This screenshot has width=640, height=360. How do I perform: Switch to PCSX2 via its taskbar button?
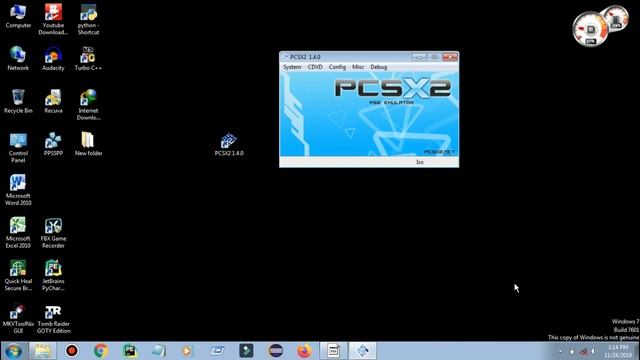point(362,351)
